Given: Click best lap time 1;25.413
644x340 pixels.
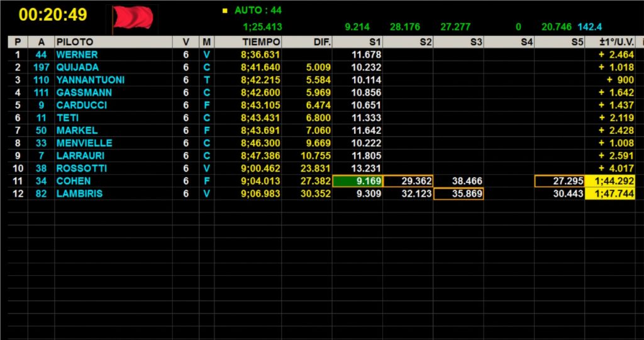Looking at the screenshot, I should [262, 27].
